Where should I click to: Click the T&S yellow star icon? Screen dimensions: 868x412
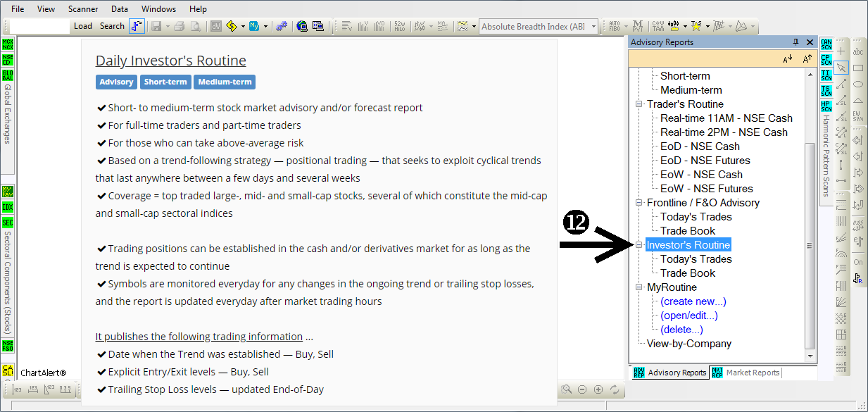pyautogui.click(x=696, y=26)
